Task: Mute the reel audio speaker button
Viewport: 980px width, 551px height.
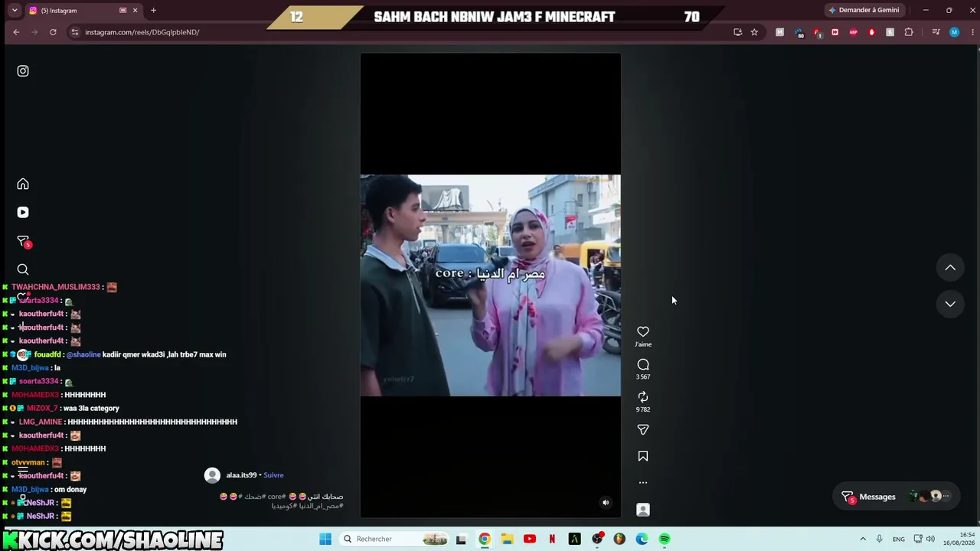Action: 606,503
